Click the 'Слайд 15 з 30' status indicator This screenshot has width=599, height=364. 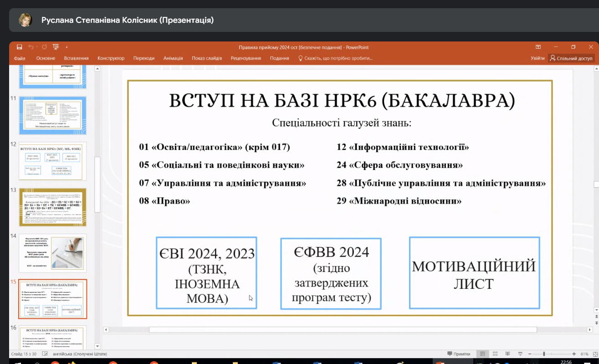[24, 354]
